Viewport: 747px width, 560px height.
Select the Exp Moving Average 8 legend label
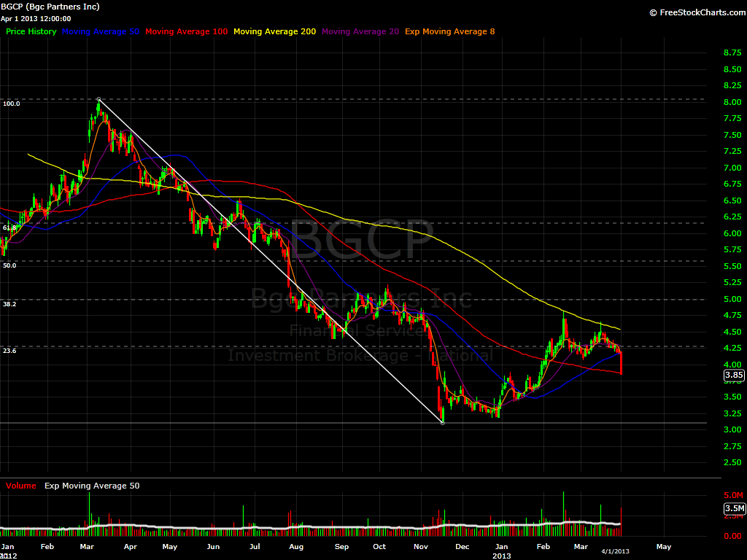pyautogui.click(x=449, y=31)
